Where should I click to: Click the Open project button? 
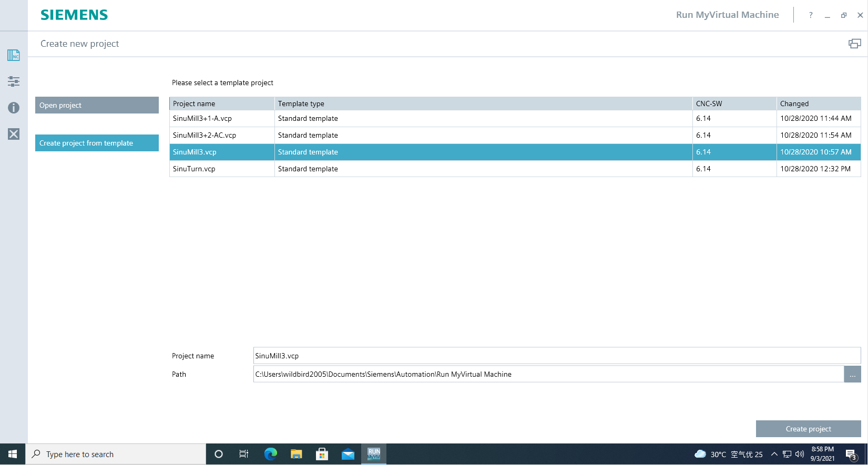97,105
